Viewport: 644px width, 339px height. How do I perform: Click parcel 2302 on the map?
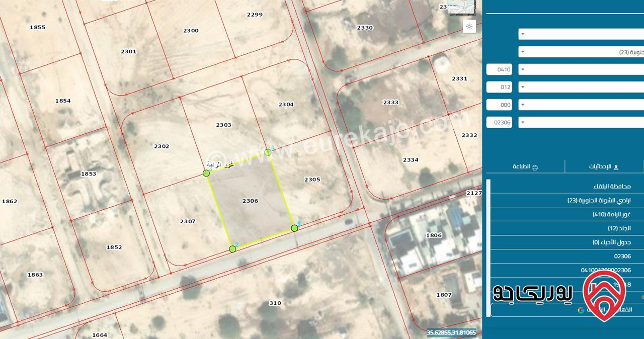coord(162,146)
